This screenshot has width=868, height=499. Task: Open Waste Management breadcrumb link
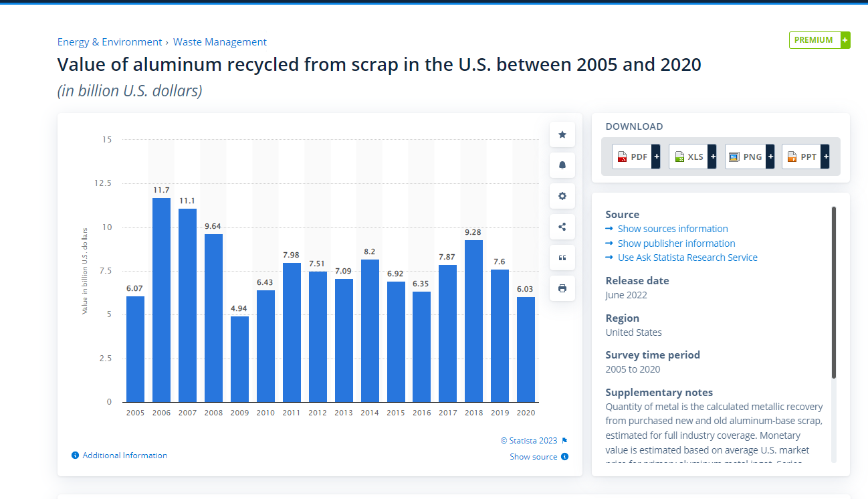(x=220, y=42)
